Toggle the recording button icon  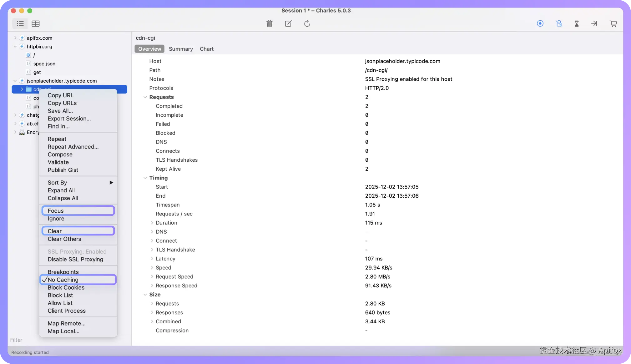pos(540,23)
